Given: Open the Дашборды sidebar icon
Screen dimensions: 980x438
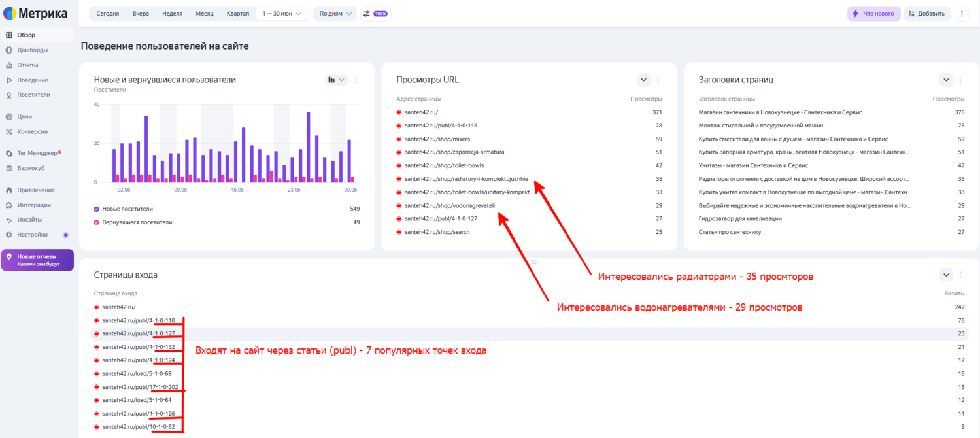Looking at the screenshot, I should tap(9, 50).
